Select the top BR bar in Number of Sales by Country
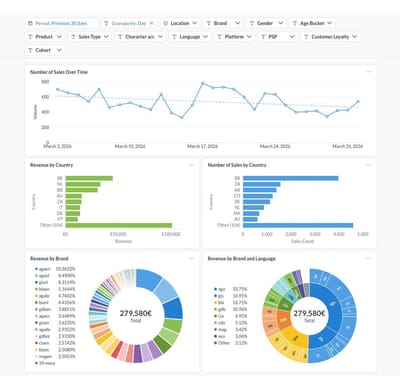Screen dimensions: 400x376 click(291, 178)
